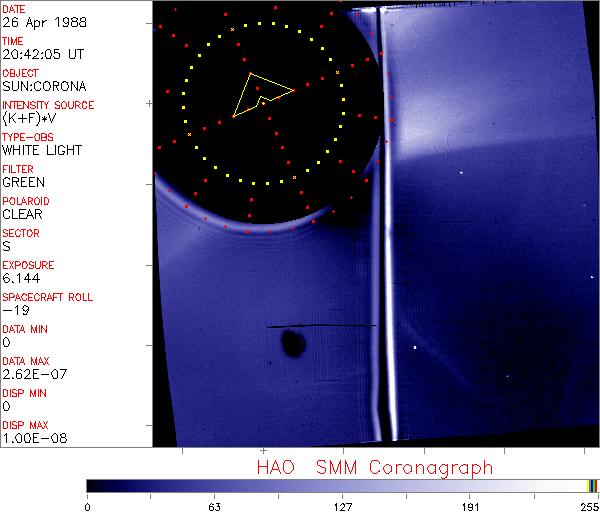This screenshot has height=512, width=600.
Task: Click the yellow triangle marker in the sun disk
Action: click(x=260, y=94)
